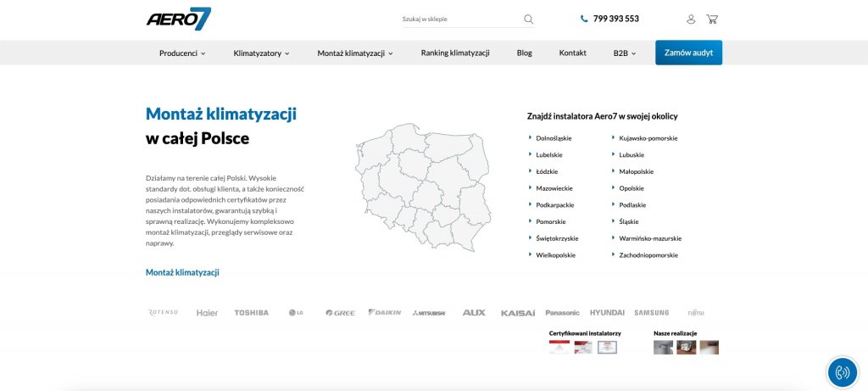868x391 pixels.
Task: Click the Daikin brand logo
Action: pos(384,312)
